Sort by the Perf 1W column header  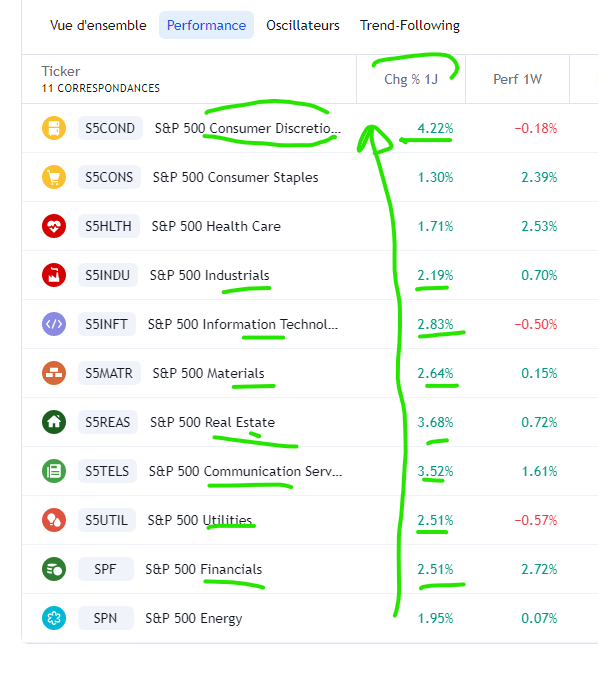[517, 79]
